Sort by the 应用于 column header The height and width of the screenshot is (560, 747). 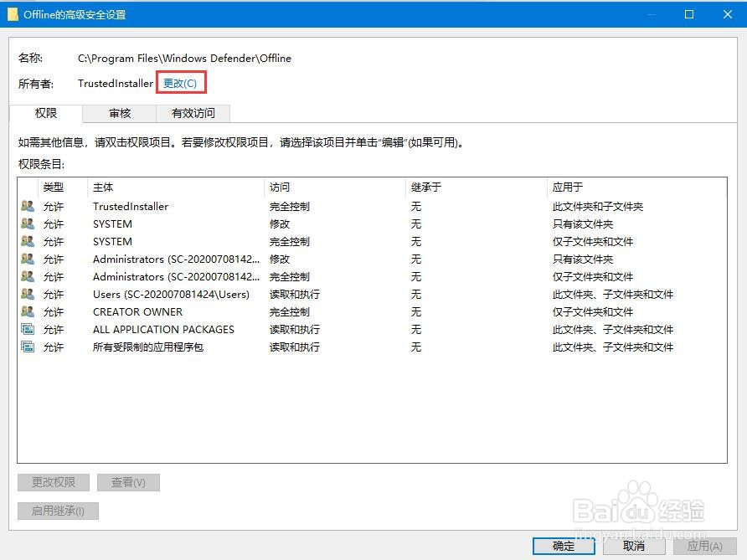coord(636,188)
